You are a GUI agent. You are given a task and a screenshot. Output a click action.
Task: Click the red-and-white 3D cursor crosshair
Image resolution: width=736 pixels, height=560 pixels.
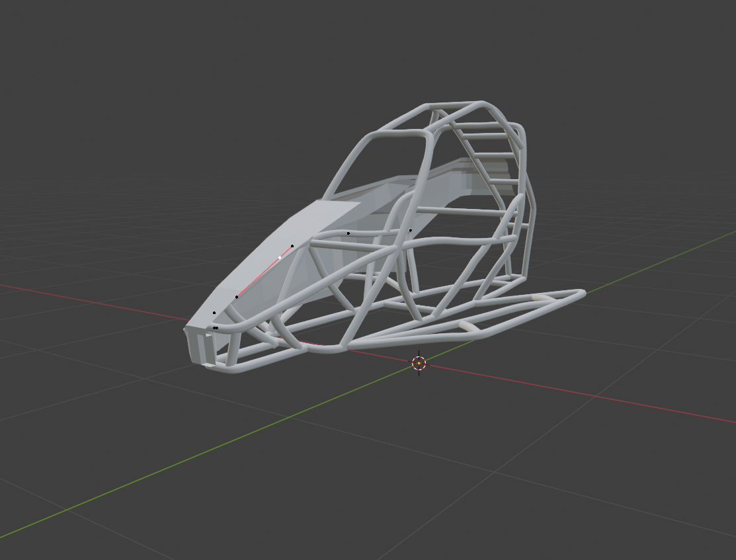pos(419,364)
